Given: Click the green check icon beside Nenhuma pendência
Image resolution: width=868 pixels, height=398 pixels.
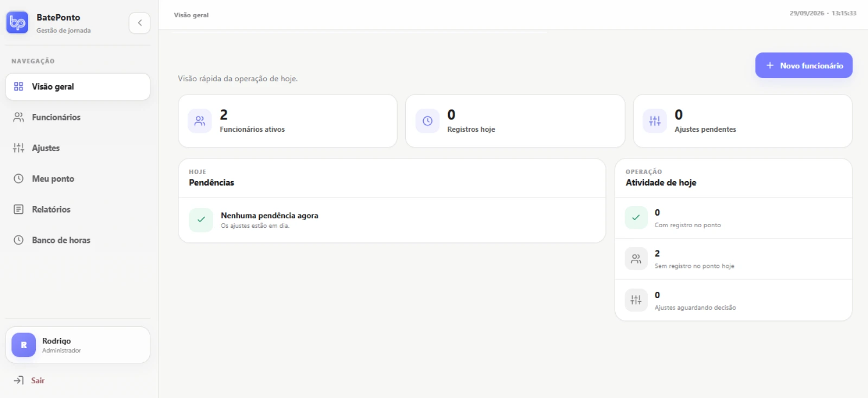Looking at the screenshot, I should pyautogui.click(x=201, y=220).
